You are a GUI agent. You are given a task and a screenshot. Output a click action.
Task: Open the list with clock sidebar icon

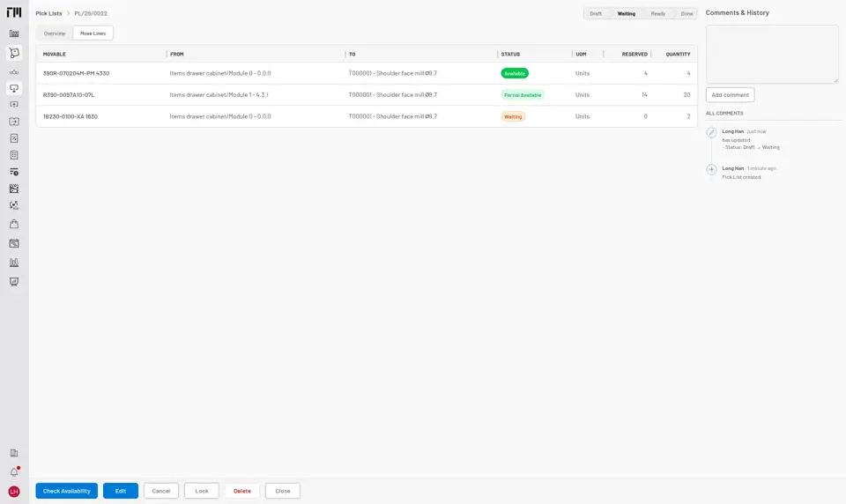tap(14, 172)
